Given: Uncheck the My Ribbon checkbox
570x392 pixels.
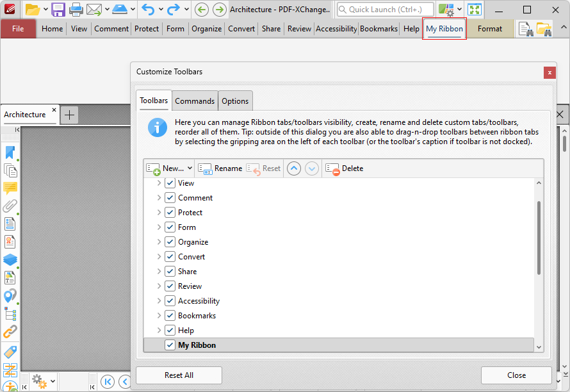Looking at the screenshot, I should (x=170, y=345).
